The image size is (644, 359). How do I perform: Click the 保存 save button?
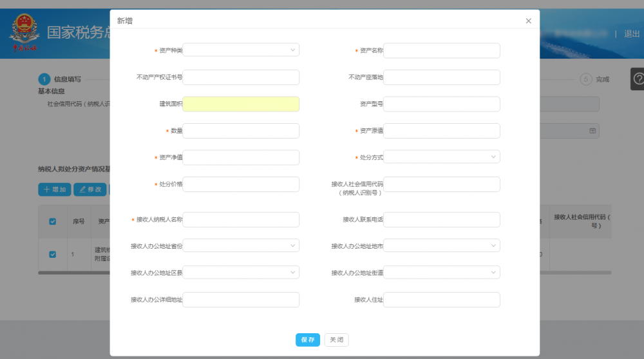click(x=307, y=340)
